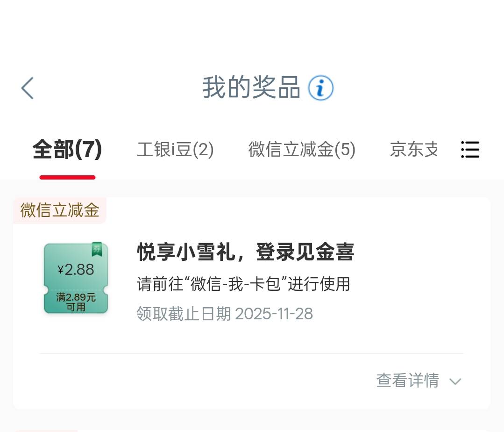Tap the green 券 ribbon badge
This screenshot has height=432, width=504.
click(x=97, y=249)
